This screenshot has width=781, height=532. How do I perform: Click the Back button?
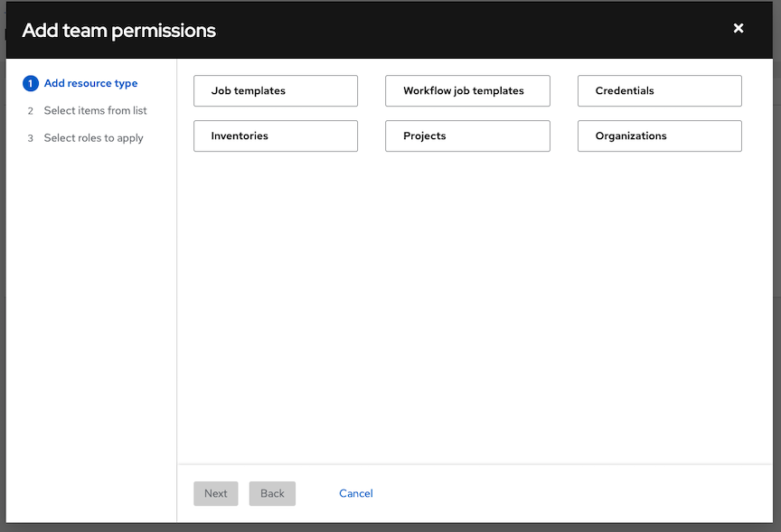pos(272,493)
